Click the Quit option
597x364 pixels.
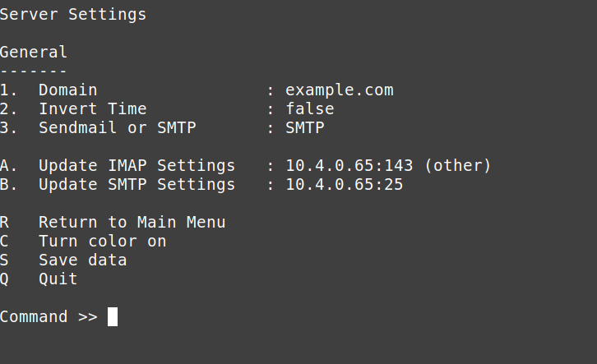58,279
